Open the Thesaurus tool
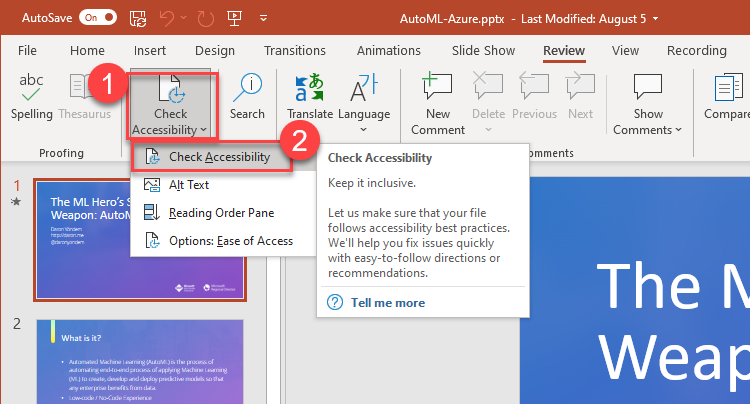Image resolution: width=750 pixels, height=404 pixels. pyautogui.click(x=84, y=96)
